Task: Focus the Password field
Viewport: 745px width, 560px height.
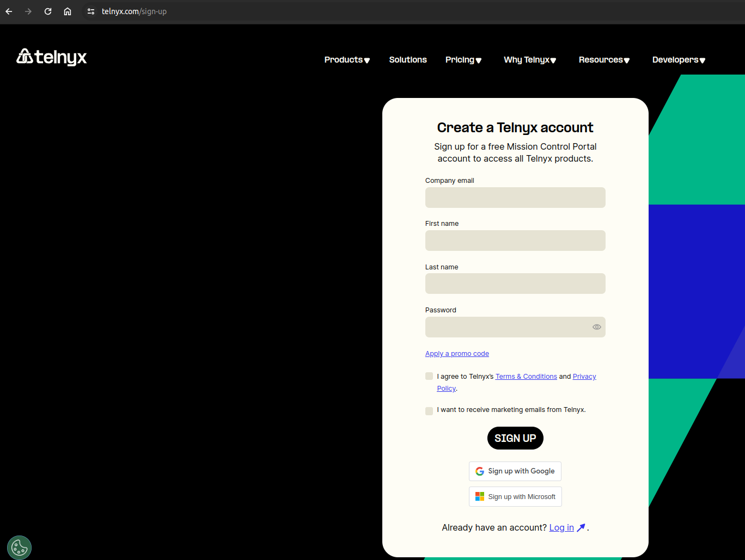Action: [x=515, y=327]
